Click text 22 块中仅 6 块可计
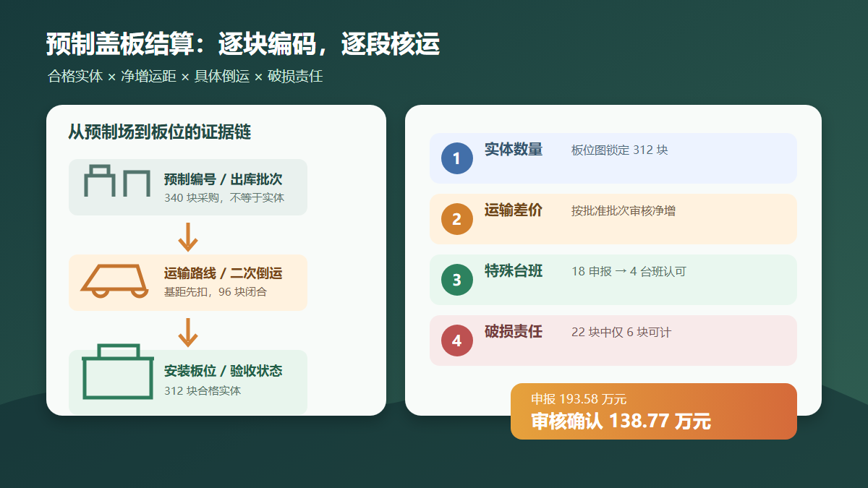Viewport: 868px width, 488px height. pos(621,333)
